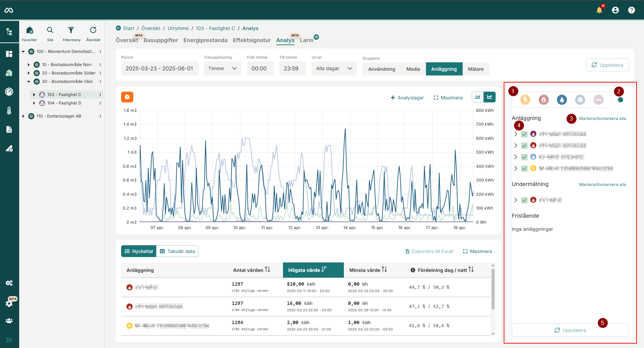Open the report document sidebar icon
The width and height of the screenshot is (644, 348).
tap(9, 129)
